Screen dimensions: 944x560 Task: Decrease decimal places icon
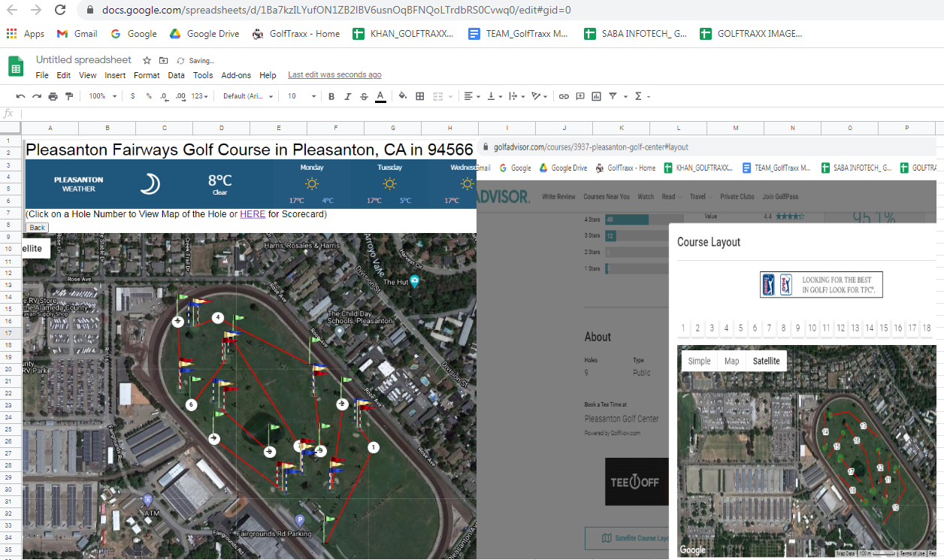164,96
